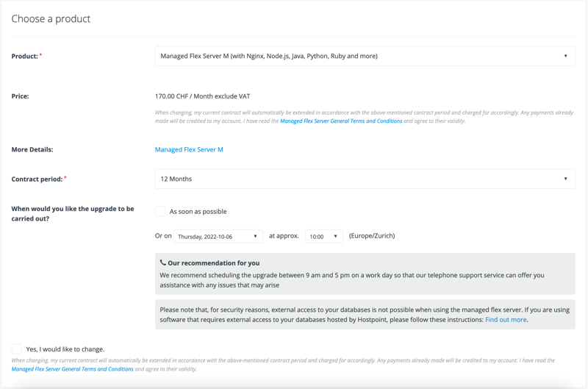The image size is (588, 389).
Task: Click the Yes, I would like to change label
Action: point(65,349)
